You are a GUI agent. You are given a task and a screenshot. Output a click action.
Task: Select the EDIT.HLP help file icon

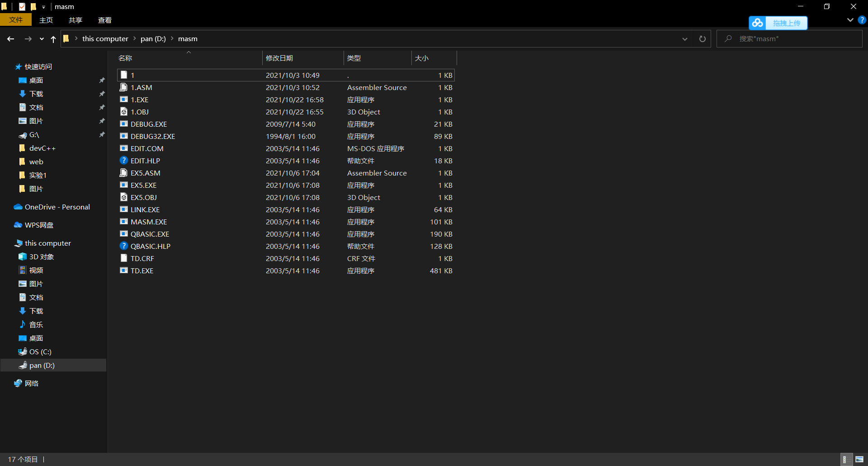point(123,161)
